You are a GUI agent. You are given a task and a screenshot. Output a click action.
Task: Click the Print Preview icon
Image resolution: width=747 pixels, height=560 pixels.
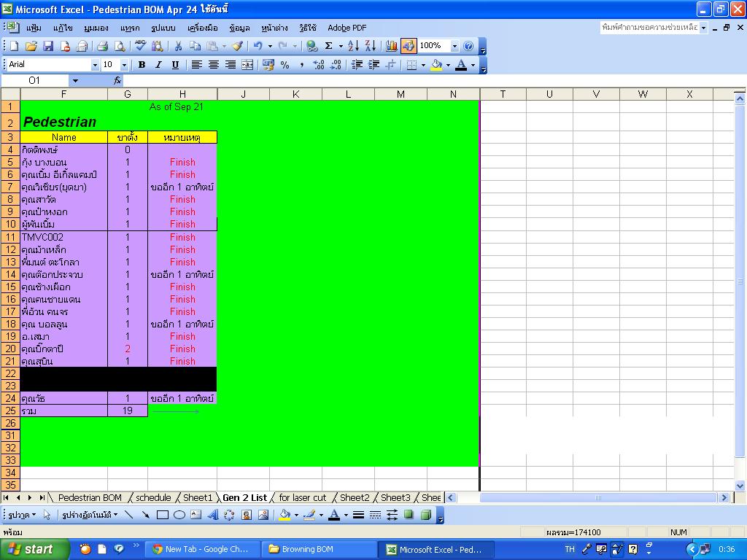click(119, 46)
